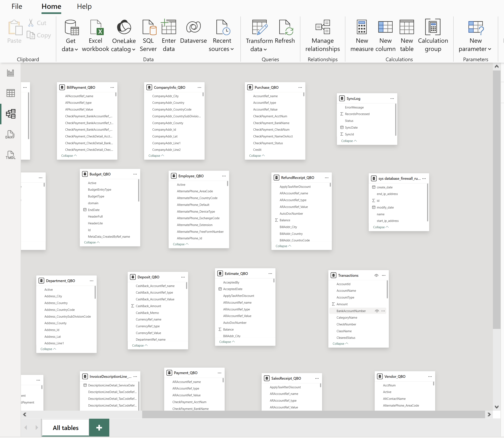Open more options for BankAccountNumber field
Screen dimensions: 504x438
[383, 311]
